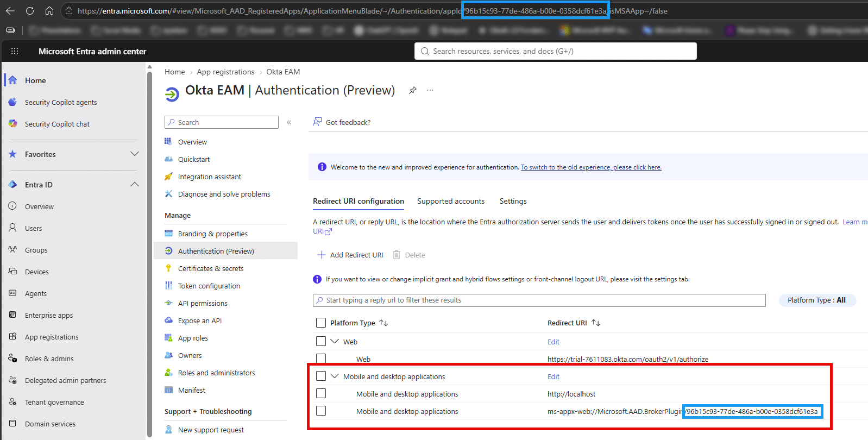868x440 pixels.
Task: Open Quickstart in the app menu
Action: pos(194,159)
